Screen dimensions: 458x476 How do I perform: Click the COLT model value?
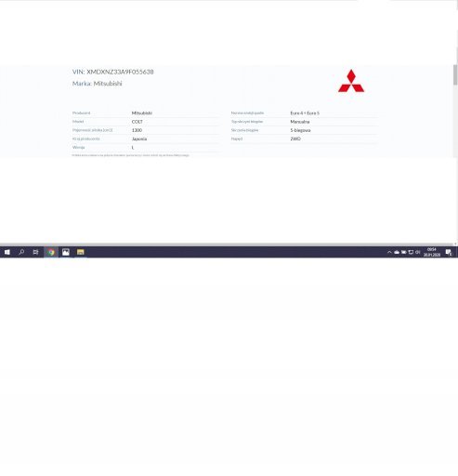coord(137,122)
